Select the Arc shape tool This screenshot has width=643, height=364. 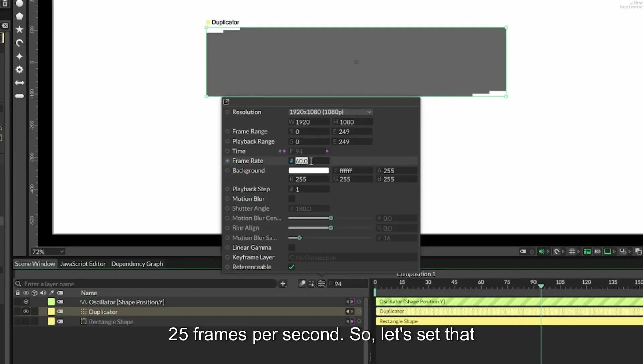[19, 43]
